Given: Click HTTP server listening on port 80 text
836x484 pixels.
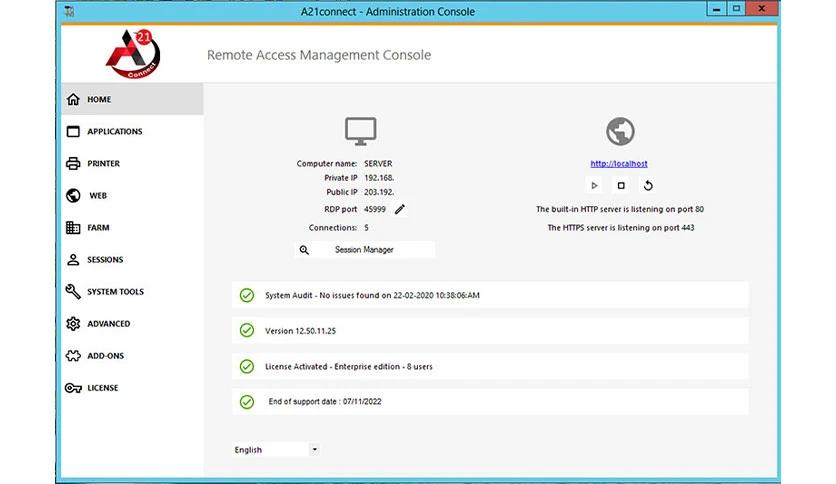Looking at the screenshot, I should click(620, 209).
